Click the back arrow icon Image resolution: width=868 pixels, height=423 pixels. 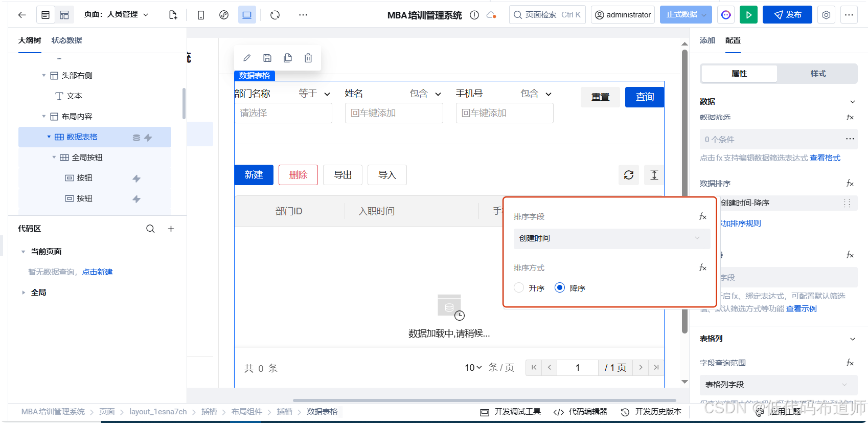[22, 15]
